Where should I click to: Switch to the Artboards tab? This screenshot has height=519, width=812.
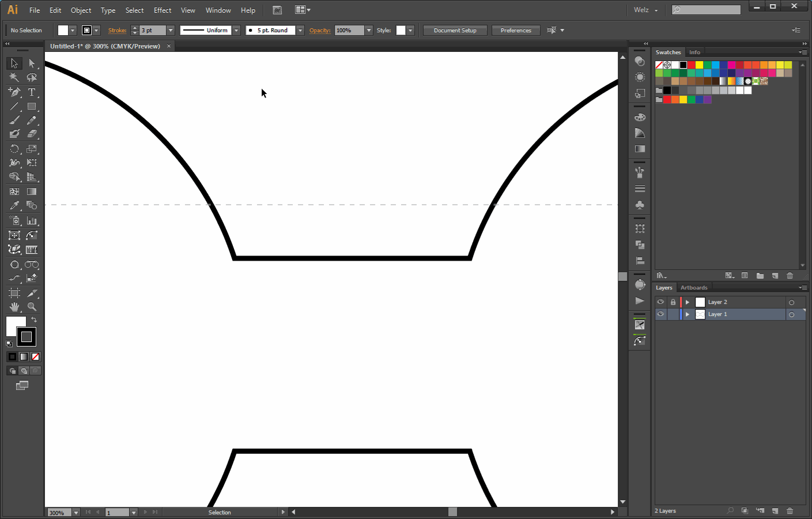click(x=693, y=287)
